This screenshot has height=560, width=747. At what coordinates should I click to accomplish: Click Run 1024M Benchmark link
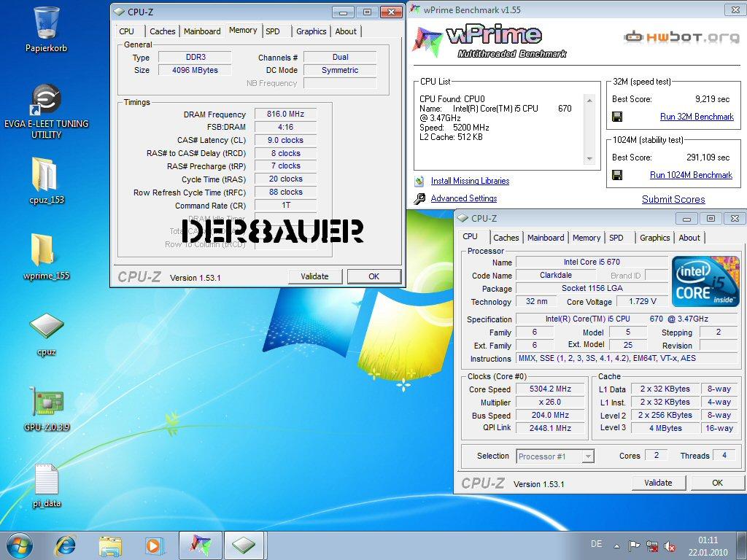[691, 175]
